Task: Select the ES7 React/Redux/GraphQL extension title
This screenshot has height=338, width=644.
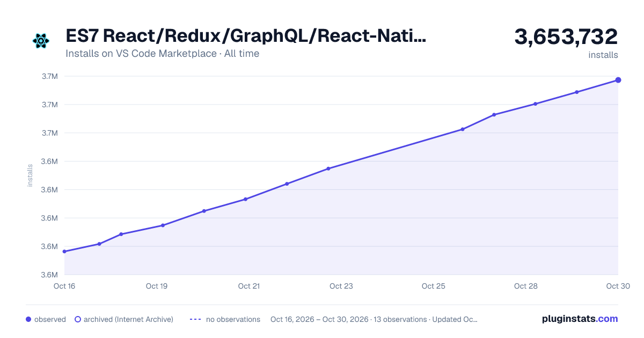Action: 246,36
